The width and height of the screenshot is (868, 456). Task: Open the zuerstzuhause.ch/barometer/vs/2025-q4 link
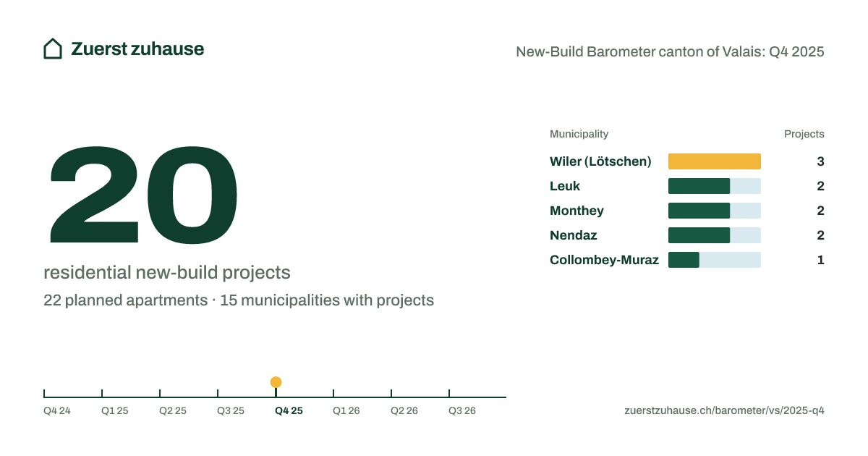724,410
